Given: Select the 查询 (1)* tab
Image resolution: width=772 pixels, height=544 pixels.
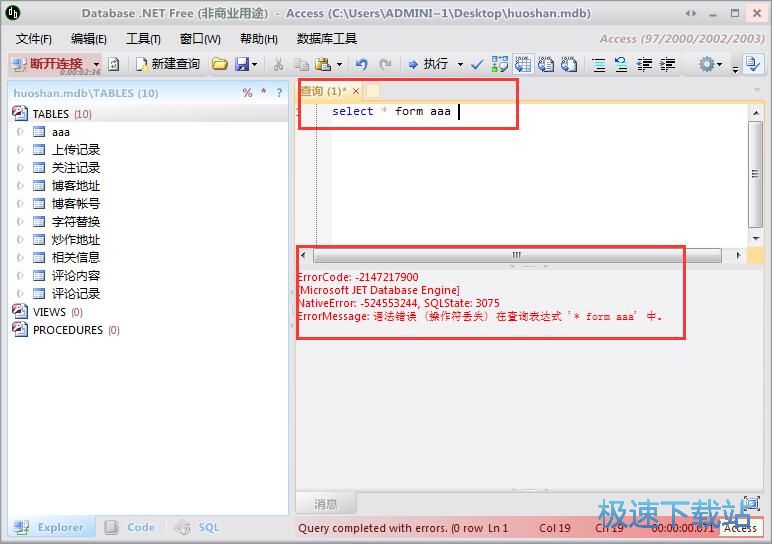Looking at the screenshot, I should pyautogui.click(x=323, y=91).
